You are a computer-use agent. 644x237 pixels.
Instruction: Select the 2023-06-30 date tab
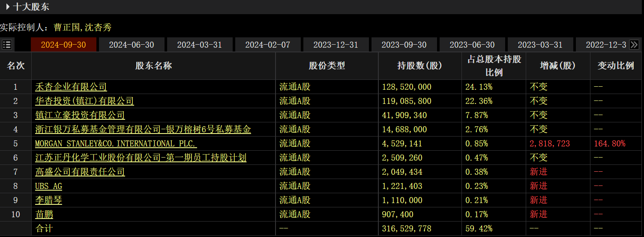click(472, 45)
